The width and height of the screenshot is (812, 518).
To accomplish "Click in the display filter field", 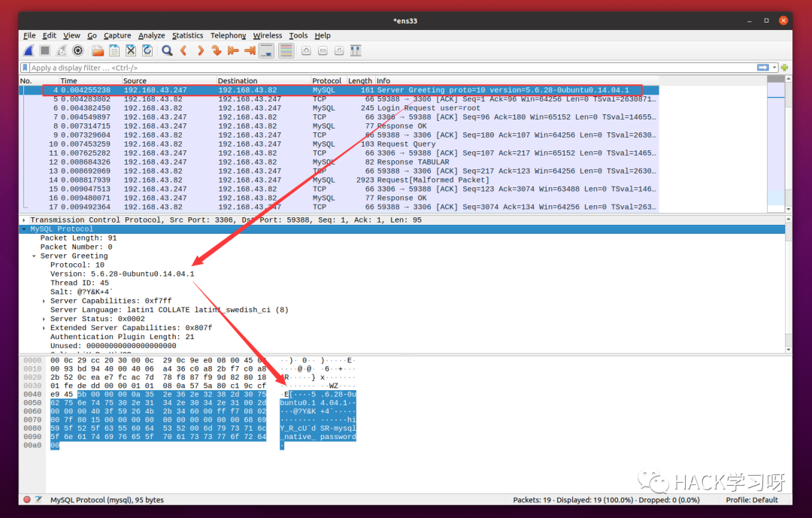I will click(392, 68).
